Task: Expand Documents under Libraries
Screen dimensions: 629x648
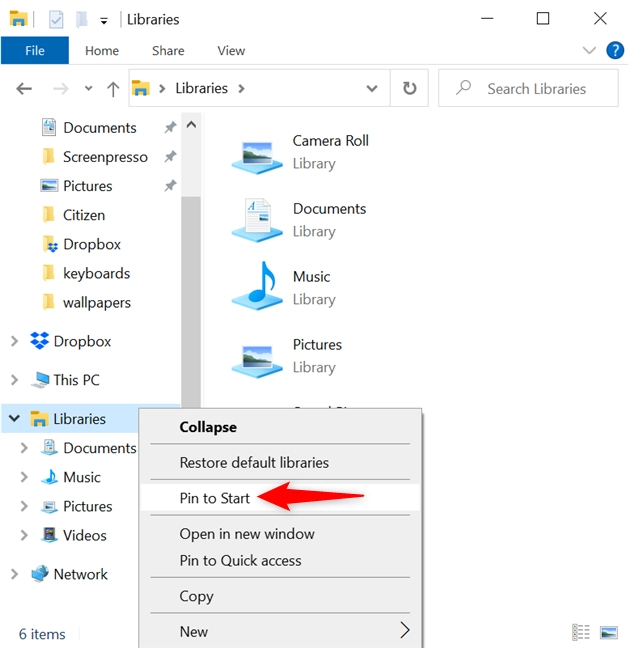Action: [24, 448]
